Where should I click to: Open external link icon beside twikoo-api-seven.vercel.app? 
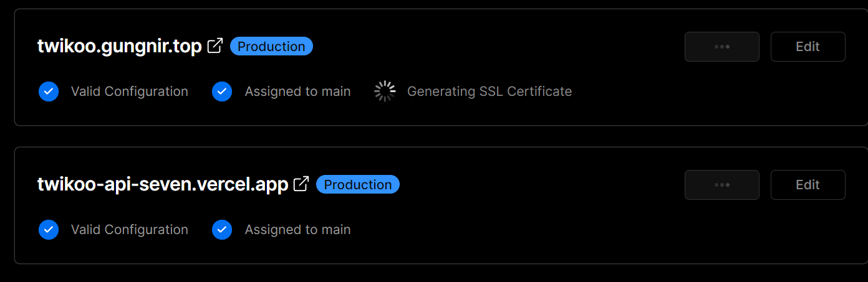pos(301,184)
